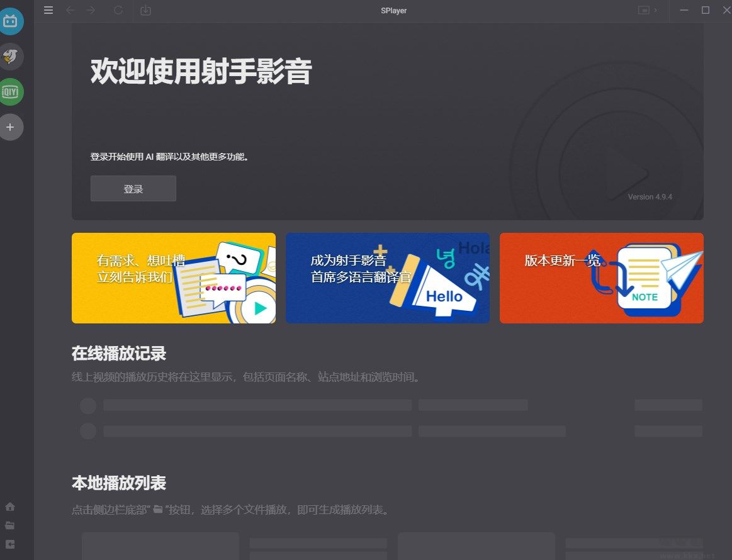Navigate back using the back arrow

pos(70,10)
